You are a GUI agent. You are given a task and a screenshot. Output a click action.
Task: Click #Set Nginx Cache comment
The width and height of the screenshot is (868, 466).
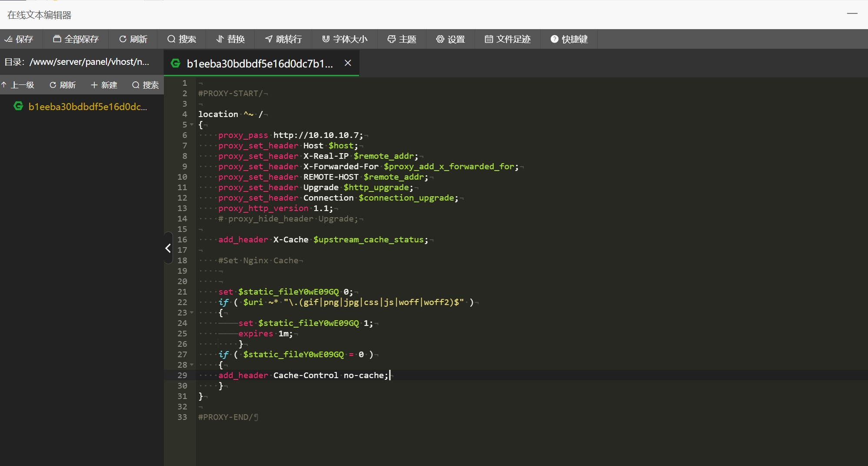click(x=258, y=261)
